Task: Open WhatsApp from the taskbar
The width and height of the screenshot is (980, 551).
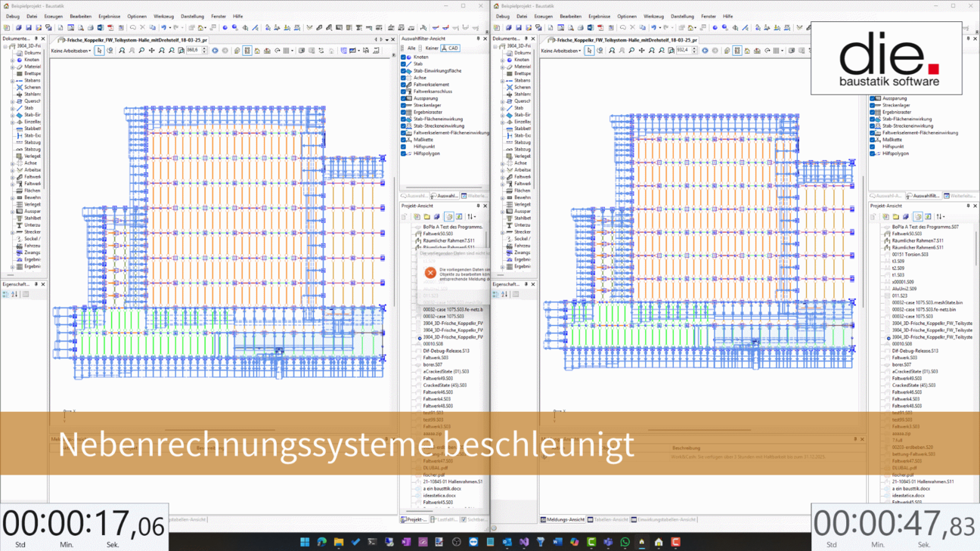Action: [625, 542]
